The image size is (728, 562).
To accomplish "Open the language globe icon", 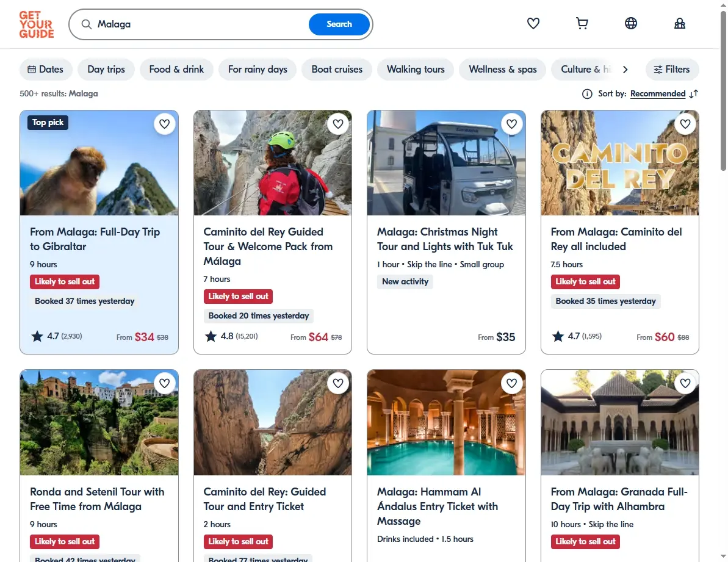I will [x=630, y=23].
